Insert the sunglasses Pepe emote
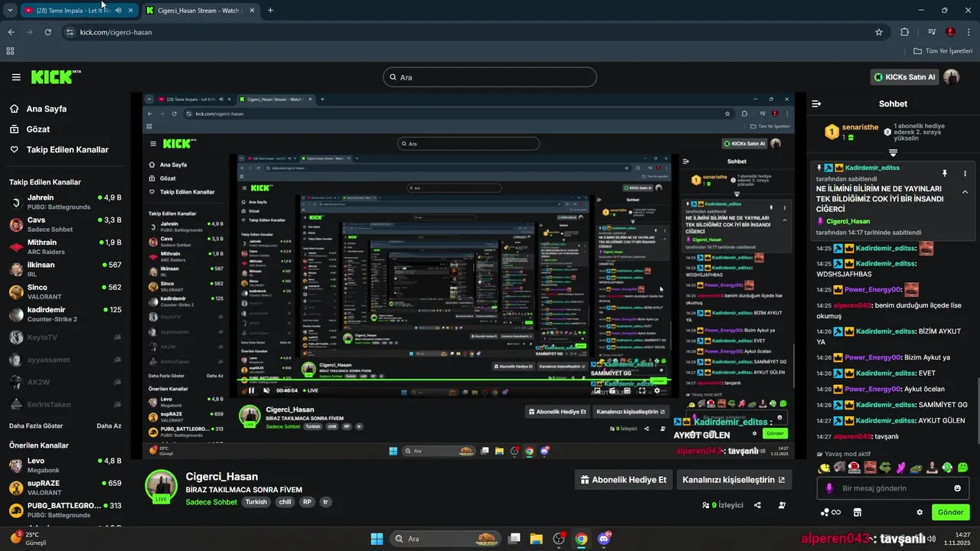This screenshot has height=551, width=980. point(885,468)
